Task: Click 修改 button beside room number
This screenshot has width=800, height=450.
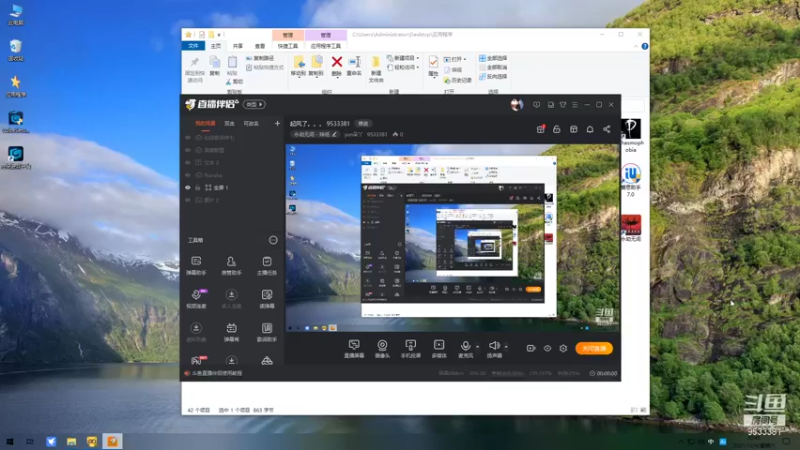Action: 363,123
